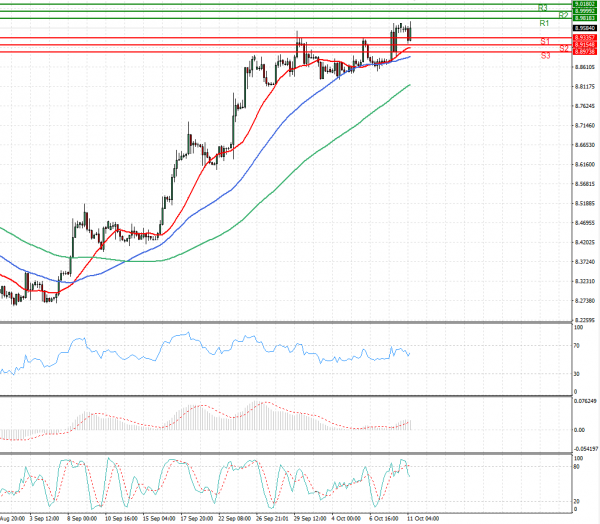Click the 10 Sep 16:00 time label
600x524 pixels.
click(121, 519)
